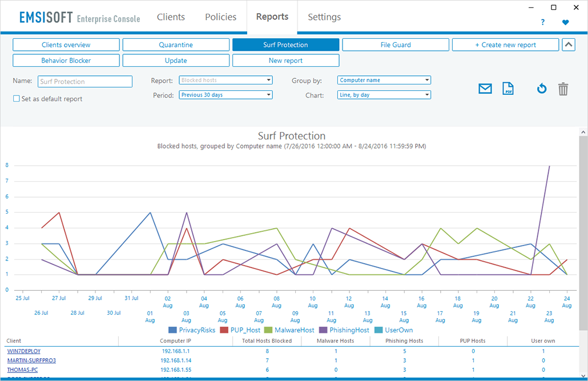This screenshot has height=381, width=588.
Task: Open help via question mark icon
Action: [543, 22]
